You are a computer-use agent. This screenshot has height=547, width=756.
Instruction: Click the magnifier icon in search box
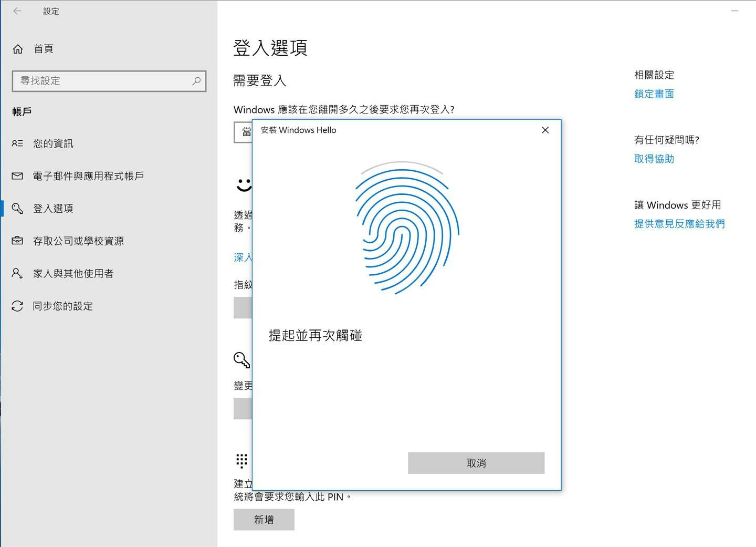[x=196, y=81]
